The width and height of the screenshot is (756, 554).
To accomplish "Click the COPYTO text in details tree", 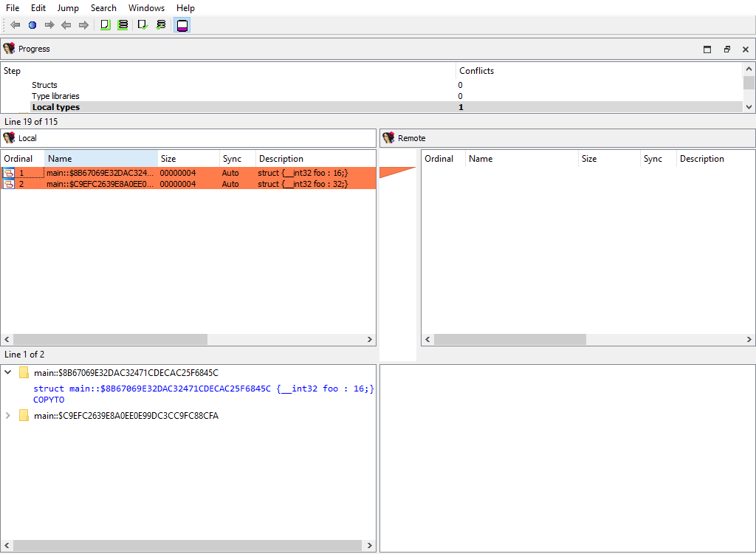I will (x=49, y=400).
